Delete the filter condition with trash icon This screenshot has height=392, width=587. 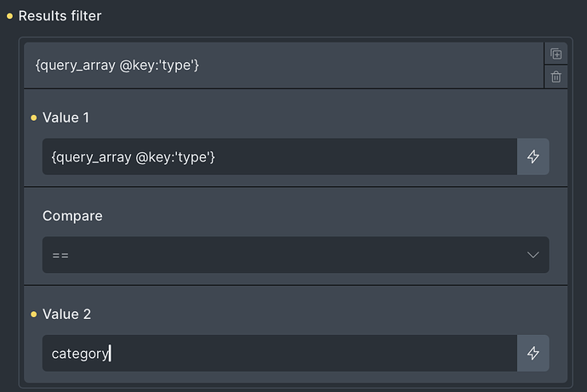click(x=556, y=77)
